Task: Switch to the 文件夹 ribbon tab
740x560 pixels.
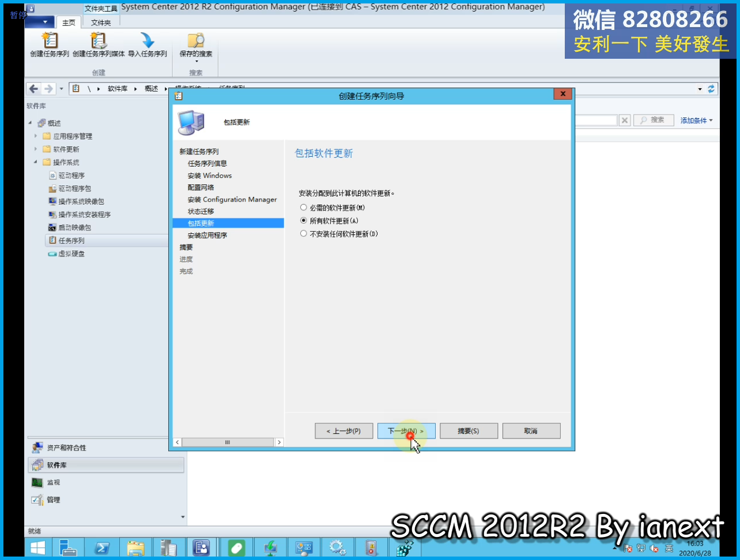Action: [x=101, y=22]
